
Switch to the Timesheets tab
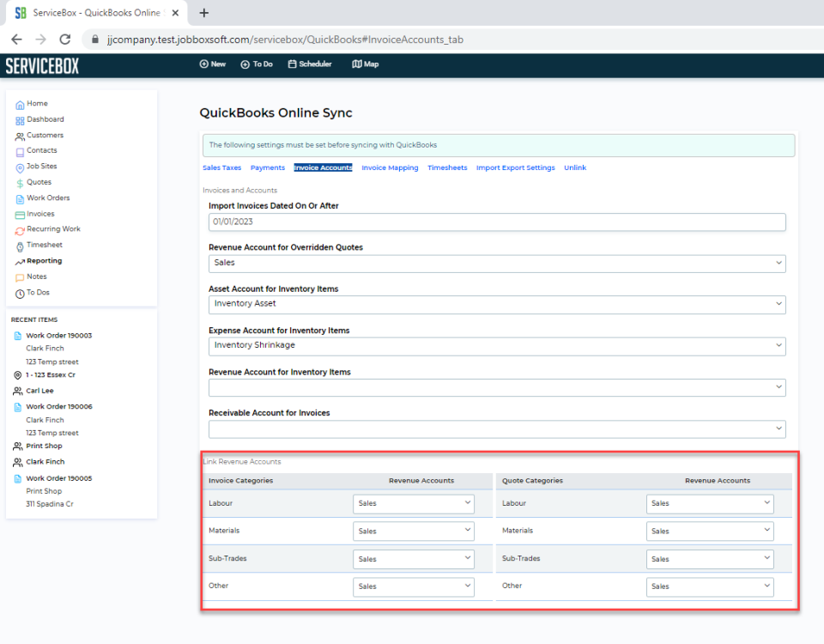[x=447, y=167]
